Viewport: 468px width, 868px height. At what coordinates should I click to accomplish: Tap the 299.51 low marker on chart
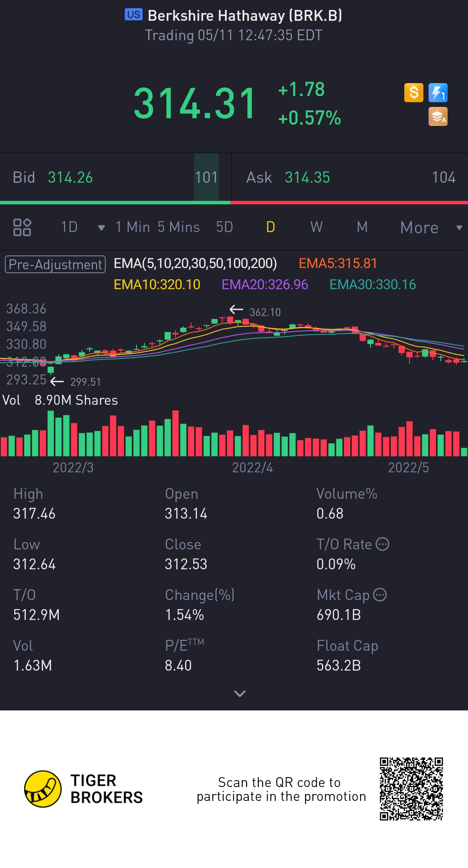tap(75, 381)
